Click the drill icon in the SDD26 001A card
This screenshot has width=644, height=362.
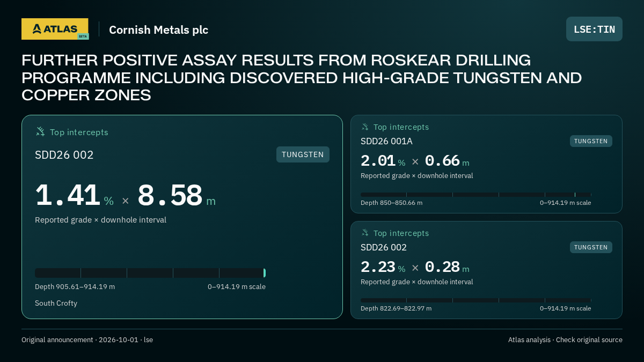coord(365,127)
